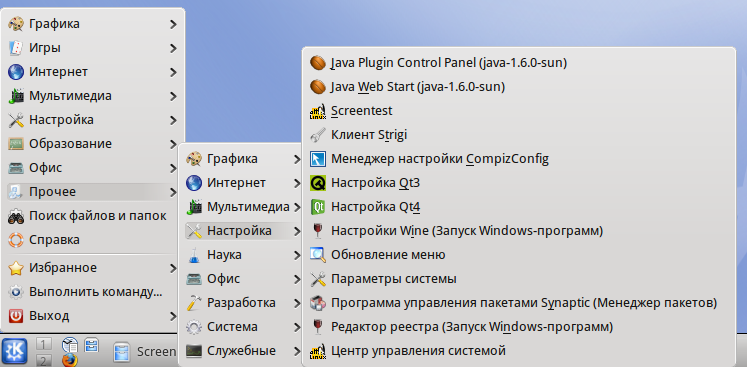Click the Справка lifebuoy icon
Screen dimensions: 747x367
pos(16,240)
